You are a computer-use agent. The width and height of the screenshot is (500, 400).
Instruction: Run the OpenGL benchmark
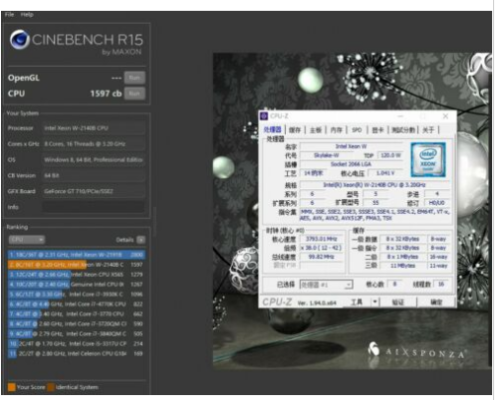tap(135, 78)
